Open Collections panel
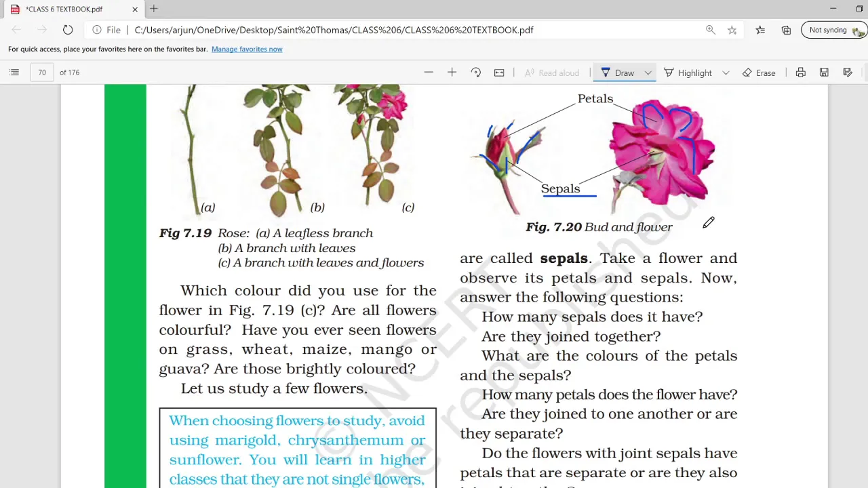 pos(786,30)
